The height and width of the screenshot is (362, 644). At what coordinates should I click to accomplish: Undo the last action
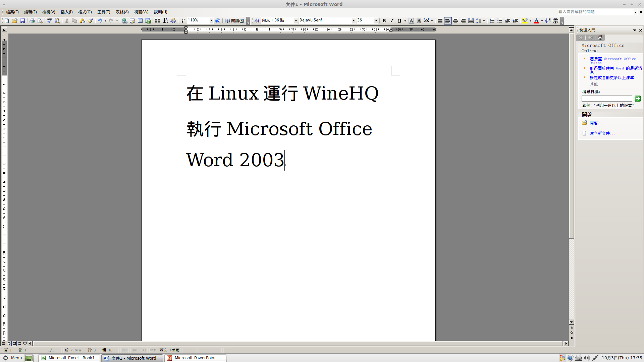tap(100, 21)
